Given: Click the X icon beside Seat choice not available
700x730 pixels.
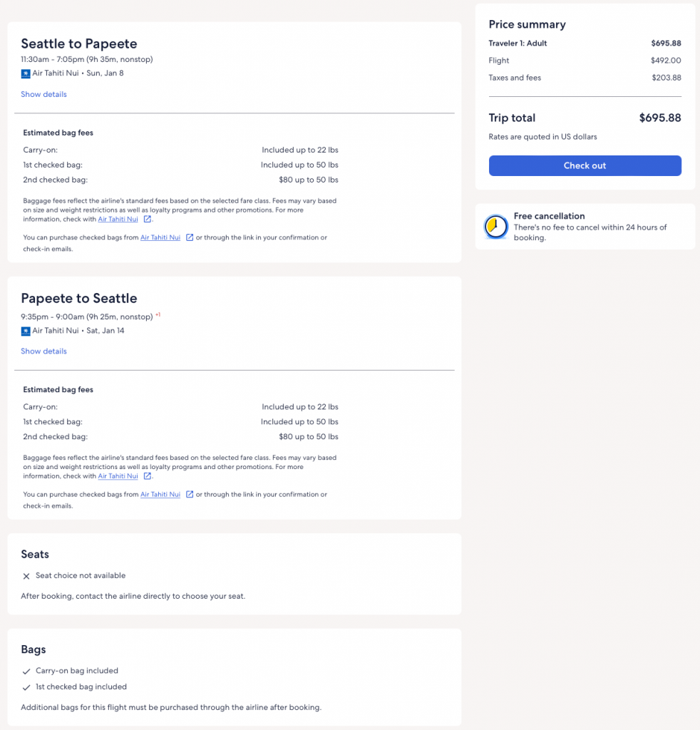Looking at the screenshot, I should (26, 576).
